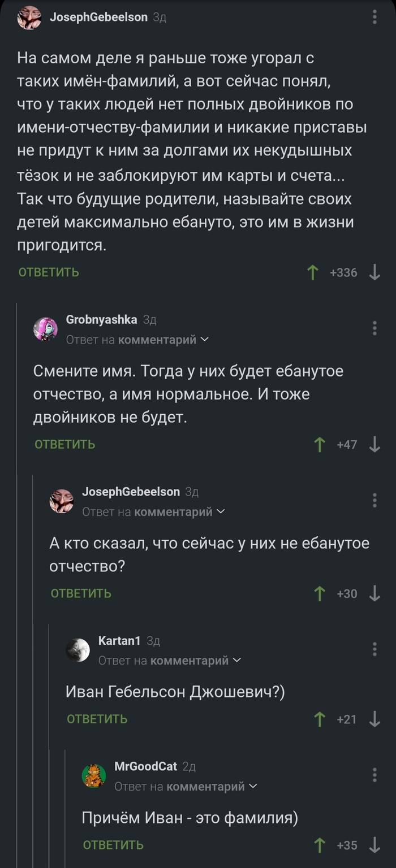
Task: Click the +336 rating count
Action: tap(345, 272)
